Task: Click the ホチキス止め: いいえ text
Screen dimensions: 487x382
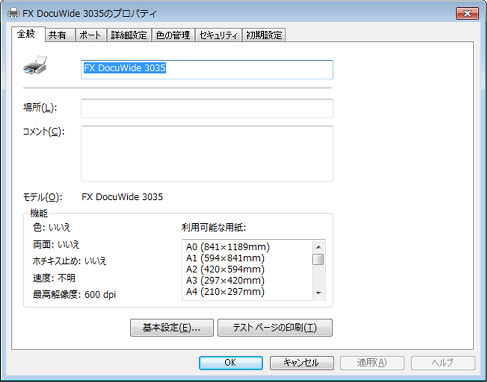Action: (x=69, y=261)
